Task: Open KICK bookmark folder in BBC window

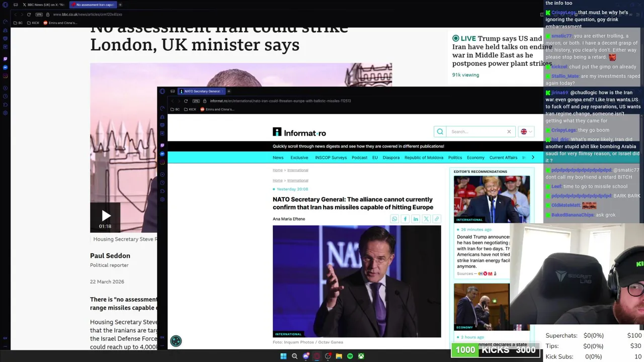Action: [33, 23]
